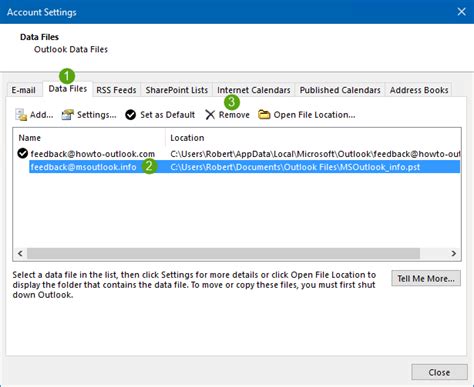Open the RSS Feeds tab
This screenshot has height=387, width=474.
116,90
